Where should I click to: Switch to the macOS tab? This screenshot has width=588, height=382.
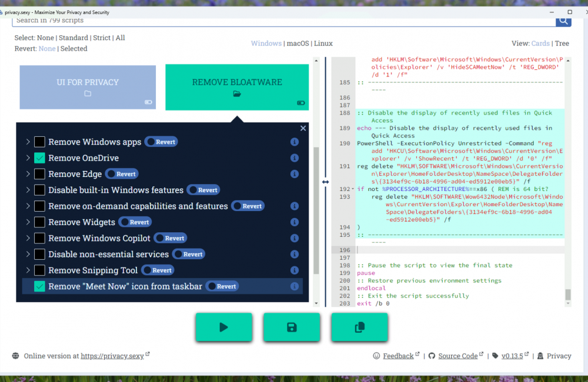(298, 43)
